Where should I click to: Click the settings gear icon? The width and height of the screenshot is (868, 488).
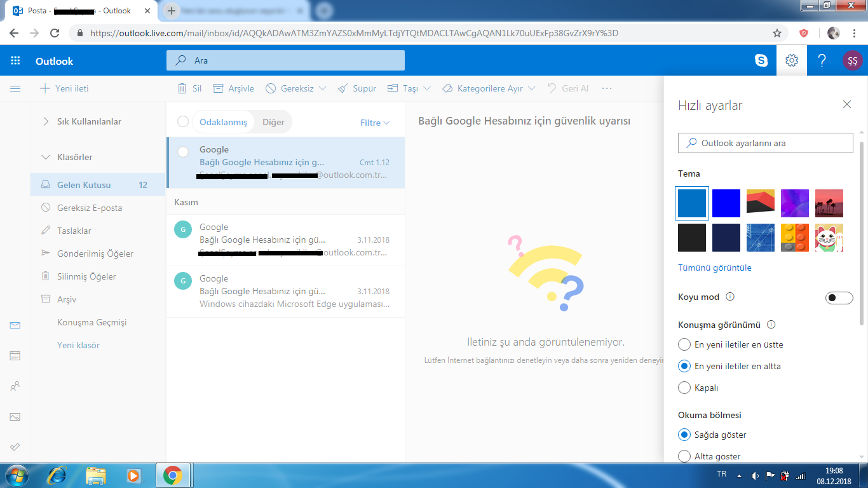pos(791,60)
